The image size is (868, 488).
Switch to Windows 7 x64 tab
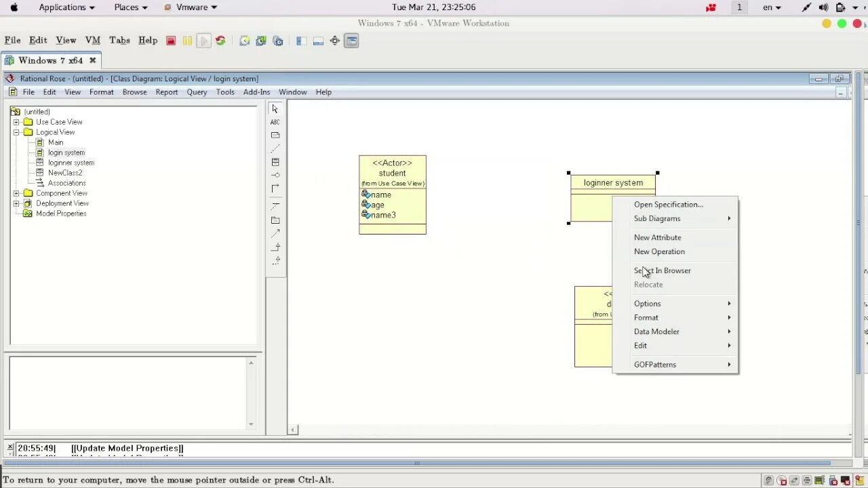(x=50, y=60)
